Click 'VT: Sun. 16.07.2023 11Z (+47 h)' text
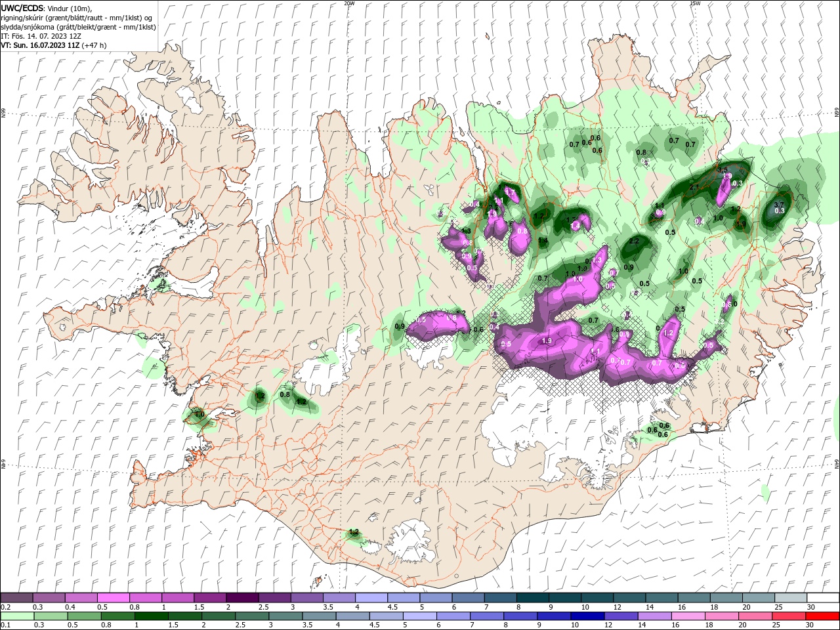 point(53,45)
